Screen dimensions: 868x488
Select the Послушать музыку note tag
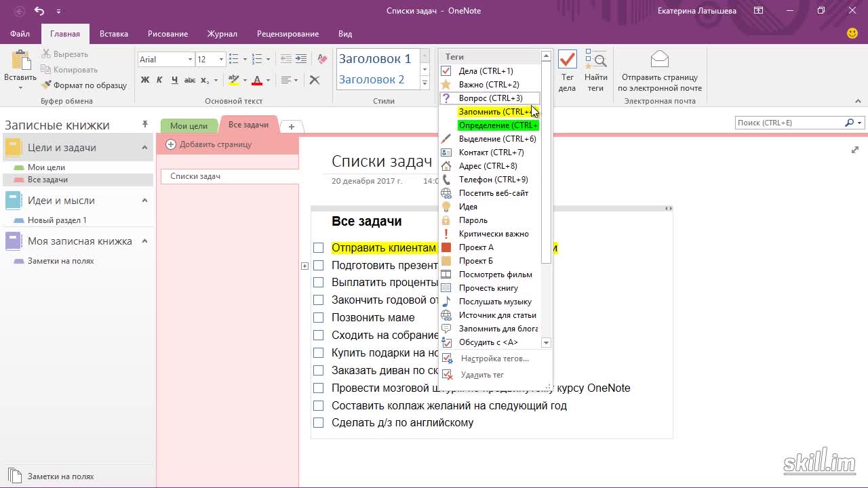point(490,302)
